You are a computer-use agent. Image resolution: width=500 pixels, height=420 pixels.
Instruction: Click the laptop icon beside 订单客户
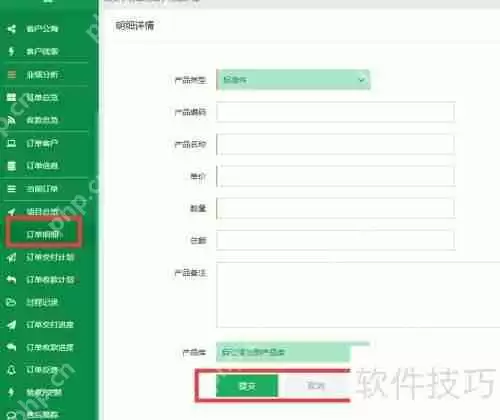(12, 143)
